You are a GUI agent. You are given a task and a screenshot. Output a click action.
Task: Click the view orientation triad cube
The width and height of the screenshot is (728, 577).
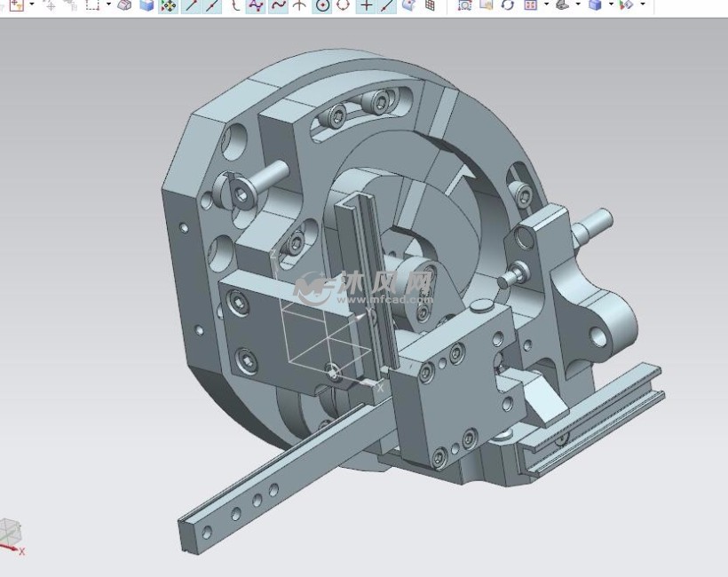(11, 532)
